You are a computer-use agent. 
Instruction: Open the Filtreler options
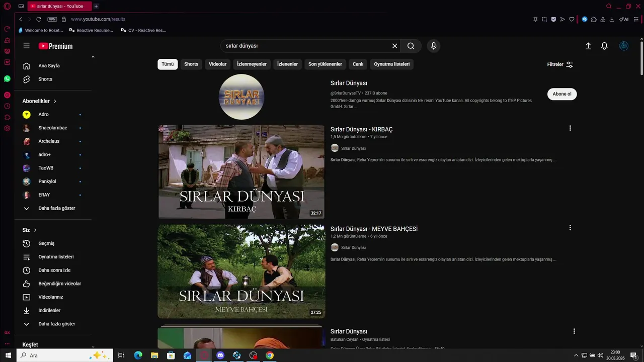point(560,64)
